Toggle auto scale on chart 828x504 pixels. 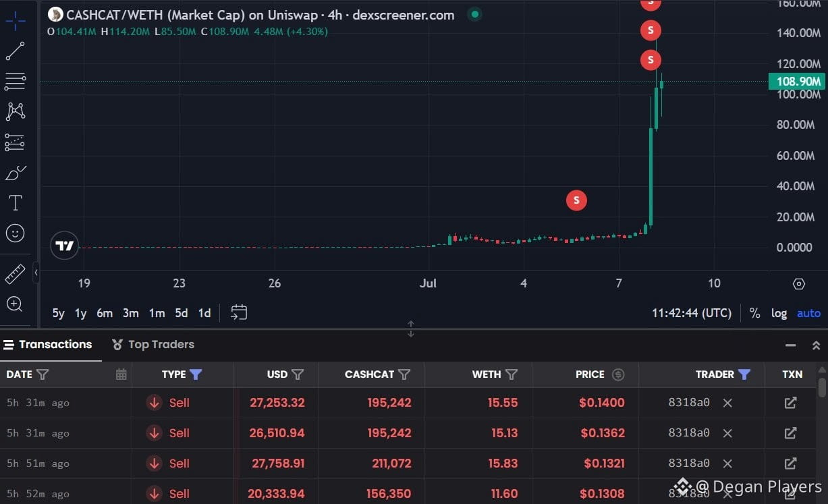[x=809, y=313]
